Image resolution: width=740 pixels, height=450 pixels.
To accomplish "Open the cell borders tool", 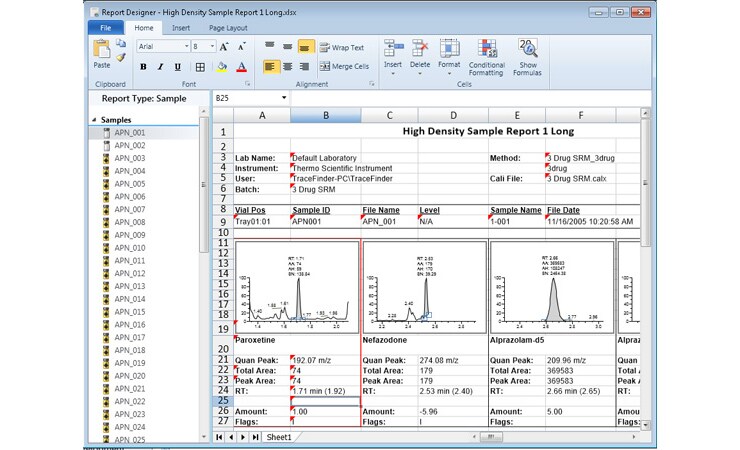I will pyautogui.click(x=200, y=67).
